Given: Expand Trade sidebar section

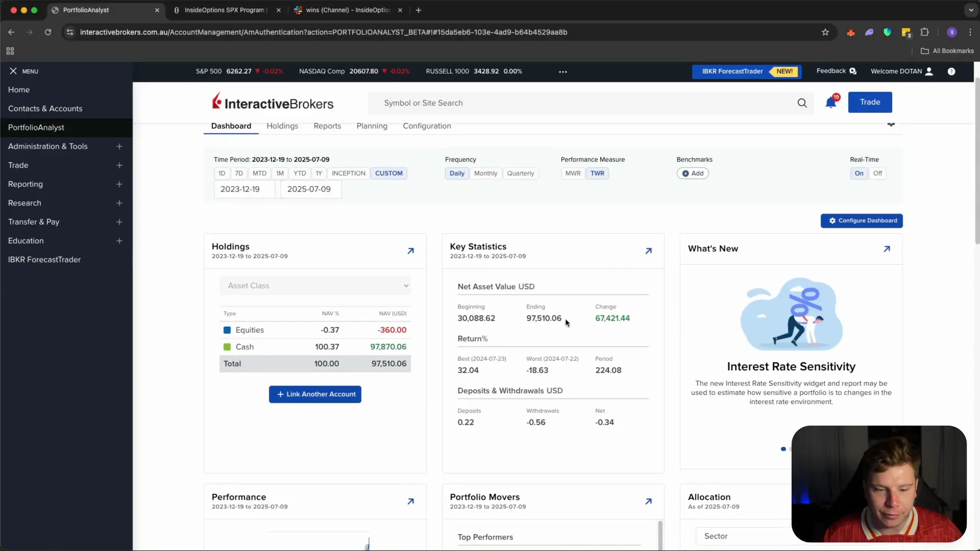Looking at the screenshot, I should coord(119,165).
